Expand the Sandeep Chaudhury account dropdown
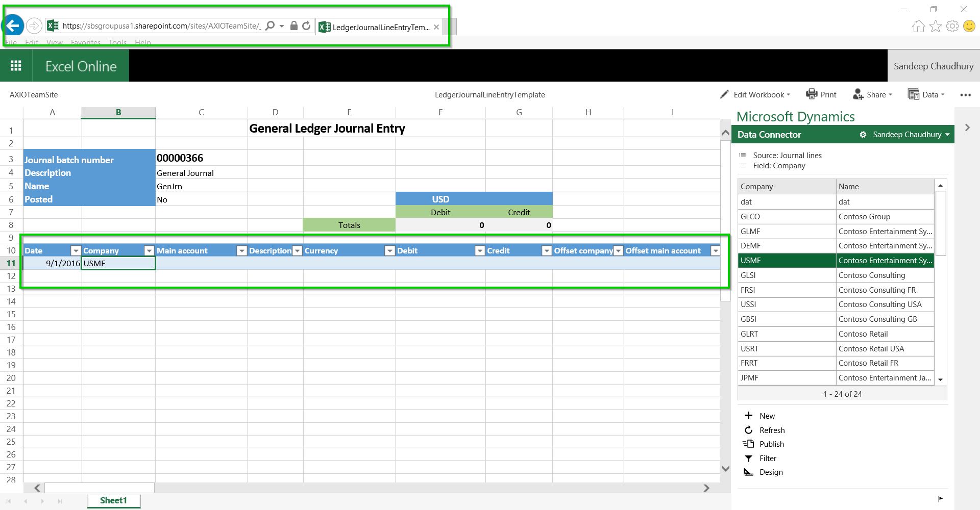The image size is (980, 510). [x=906, y=134]
